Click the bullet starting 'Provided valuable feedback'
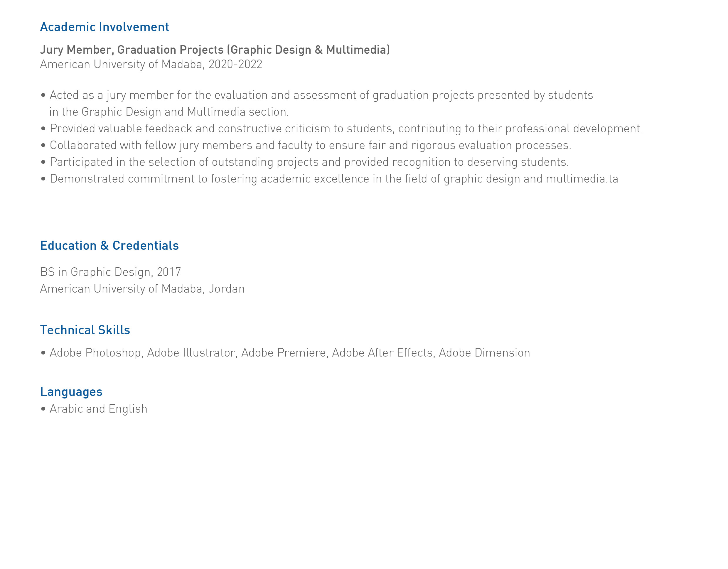728x569 pixels. (x=346, y=129)
